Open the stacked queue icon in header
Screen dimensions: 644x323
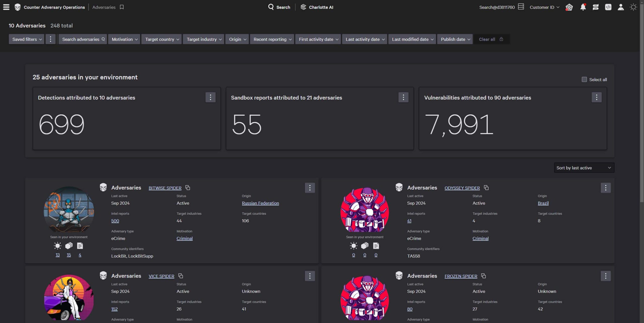coord(595,7)
